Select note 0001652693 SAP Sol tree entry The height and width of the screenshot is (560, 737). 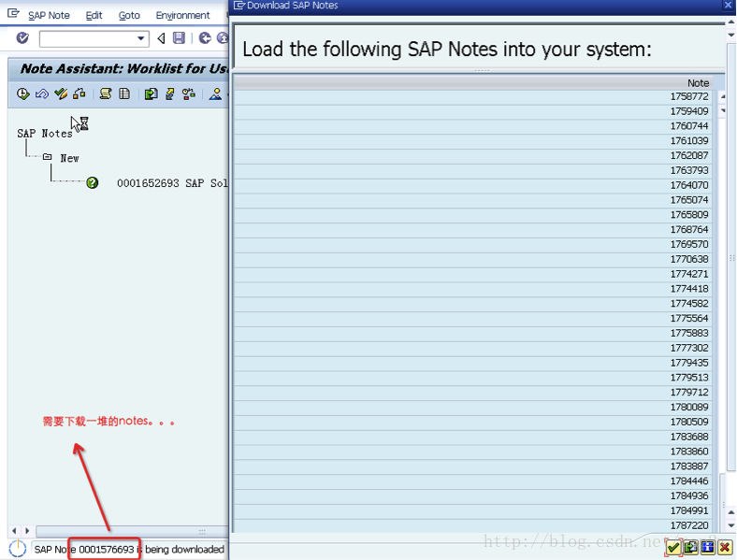(x=172, y=182)
